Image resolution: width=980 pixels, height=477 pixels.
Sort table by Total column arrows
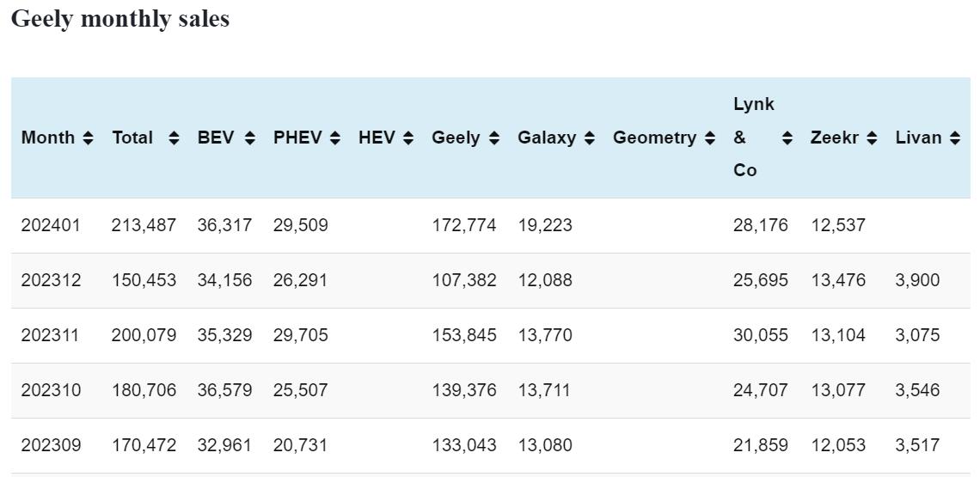[174, 138]
